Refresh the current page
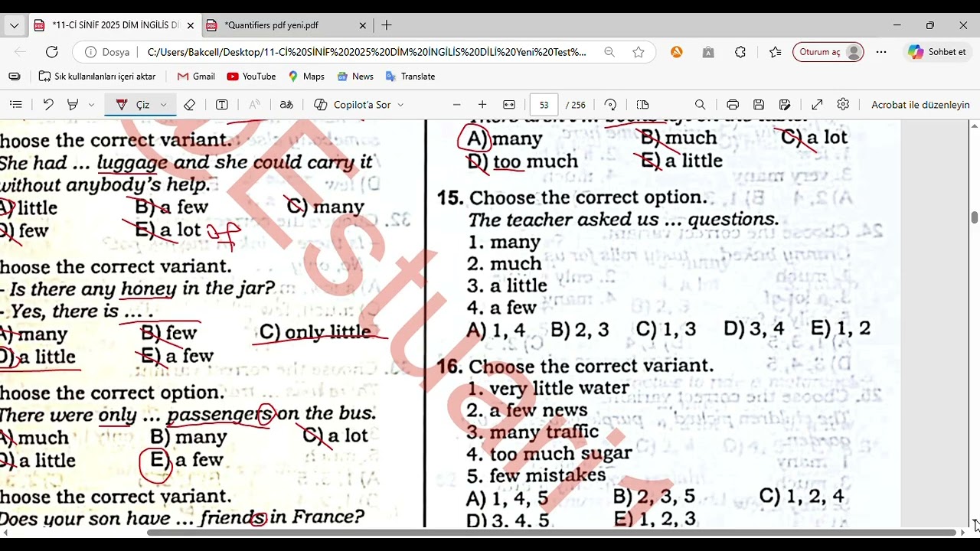980x551 pixels. click(x=52, y=52)
